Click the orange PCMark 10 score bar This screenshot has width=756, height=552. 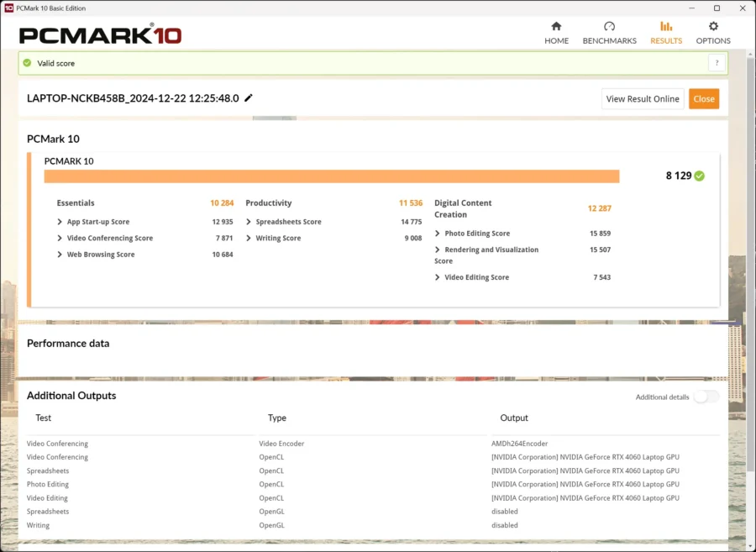[332, 176]
